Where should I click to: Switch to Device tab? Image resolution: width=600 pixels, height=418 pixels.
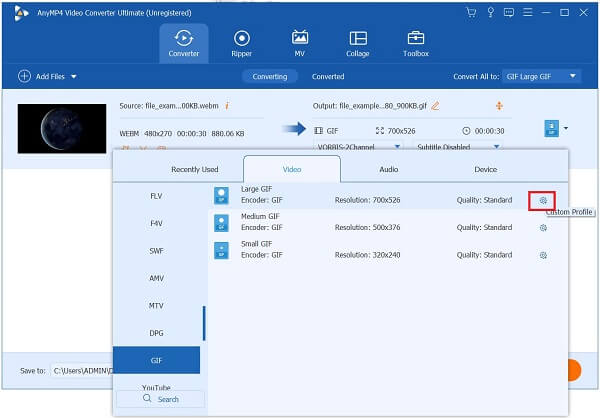pos(486,169)
